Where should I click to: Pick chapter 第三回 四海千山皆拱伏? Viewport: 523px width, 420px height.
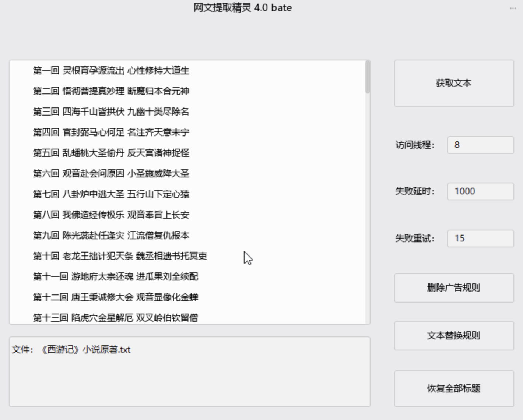click(111, 112)
